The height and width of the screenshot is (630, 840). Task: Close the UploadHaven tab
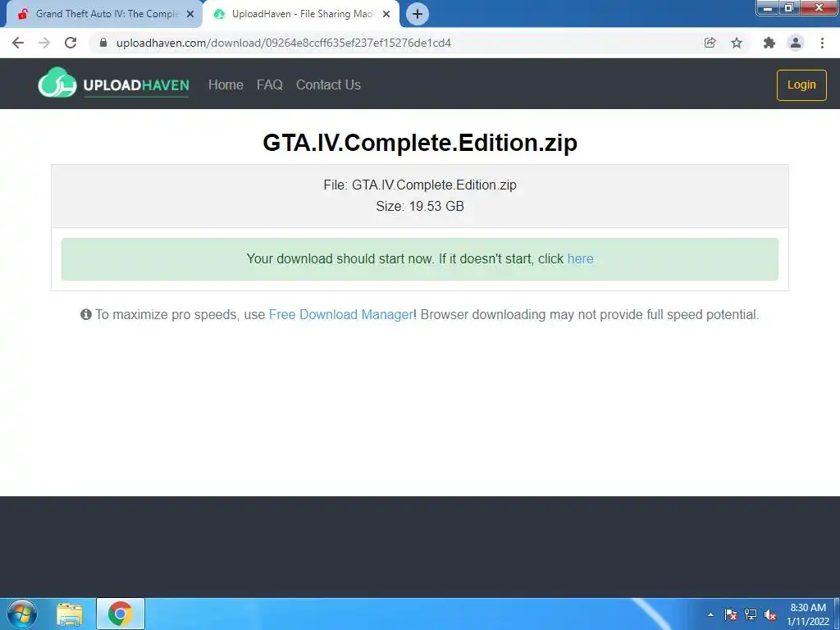[x=386, y=14]
